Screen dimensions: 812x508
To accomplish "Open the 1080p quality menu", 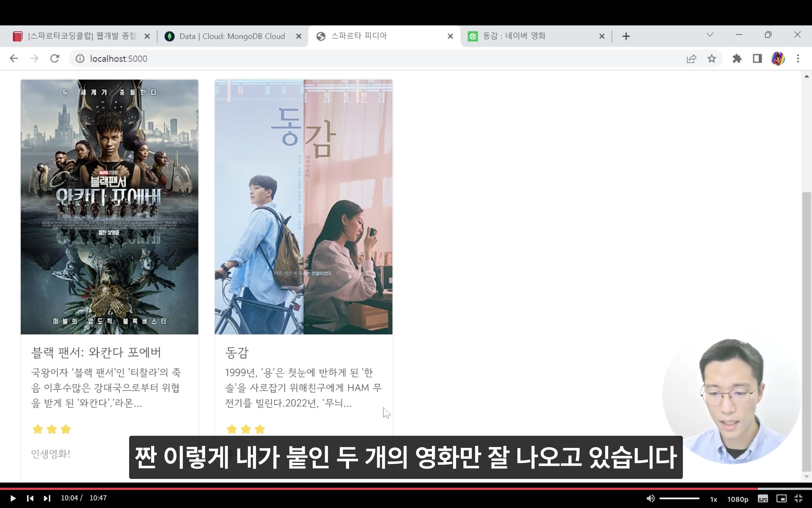I will [738, 499].
